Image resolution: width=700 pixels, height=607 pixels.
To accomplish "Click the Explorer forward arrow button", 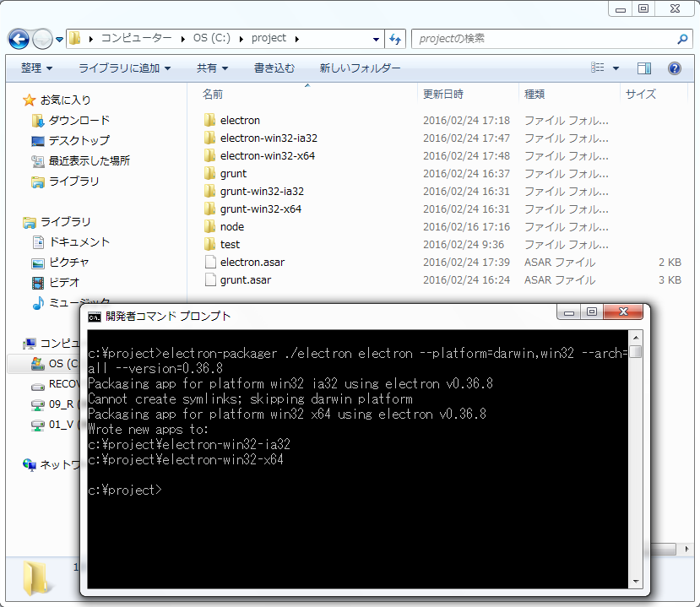I will [x=42, y=40].
